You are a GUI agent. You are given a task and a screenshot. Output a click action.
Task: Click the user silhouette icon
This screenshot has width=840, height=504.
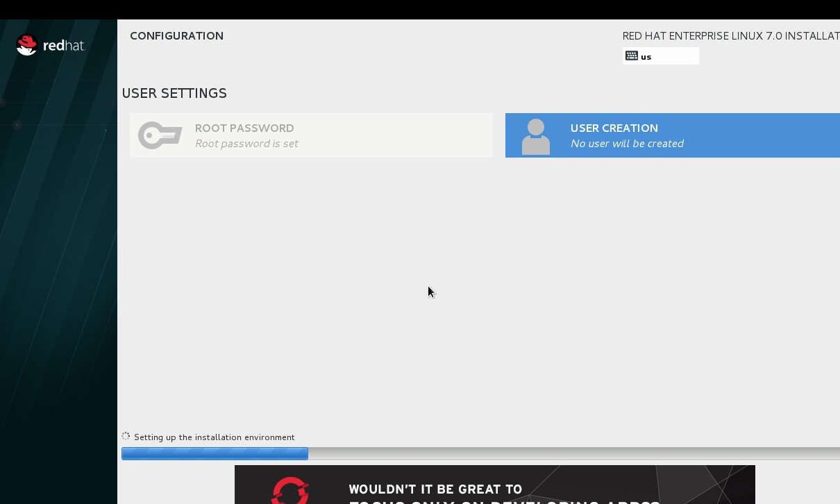[536, 136]
